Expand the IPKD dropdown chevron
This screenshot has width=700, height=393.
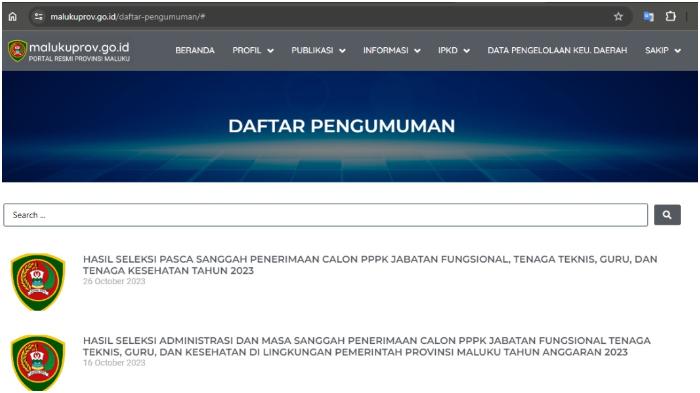466,51
